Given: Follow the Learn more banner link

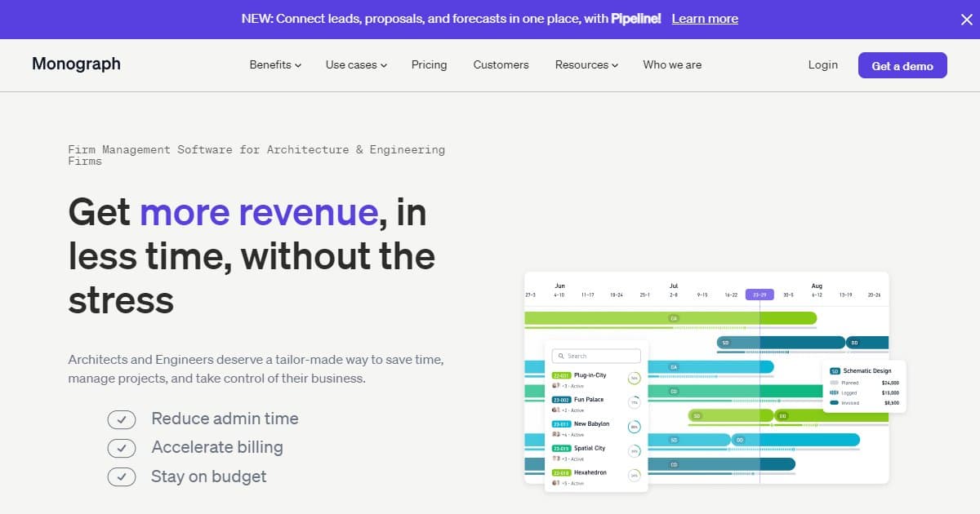Looking at the screenshot, I should [705, 19].
